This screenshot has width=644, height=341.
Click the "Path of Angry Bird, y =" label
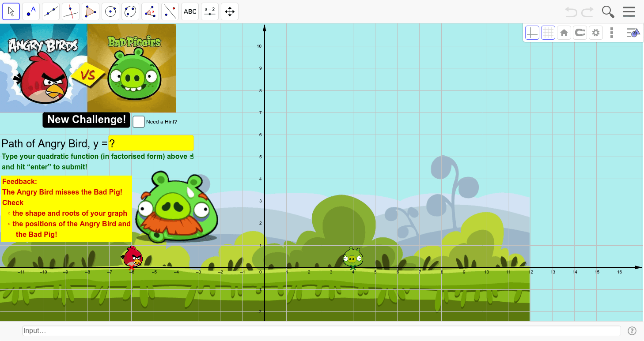[x=54, y=143]
